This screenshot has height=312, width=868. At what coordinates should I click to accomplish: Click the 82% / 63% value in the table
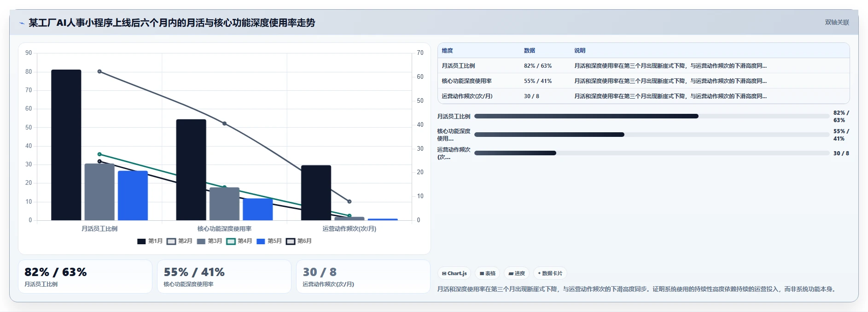point(537,66)
